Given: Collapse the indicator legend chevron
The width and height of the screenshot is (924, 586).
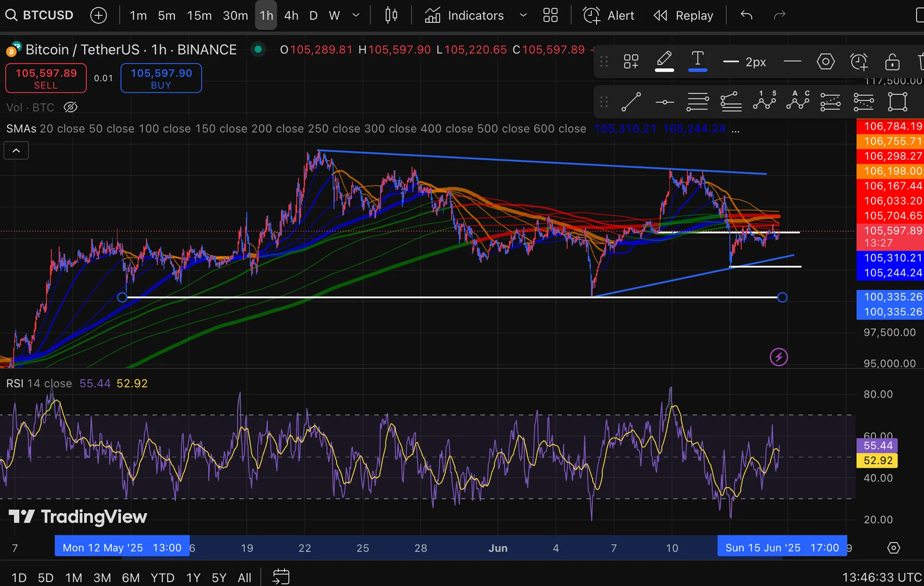Looking at the screenshot, I should 16,151.
